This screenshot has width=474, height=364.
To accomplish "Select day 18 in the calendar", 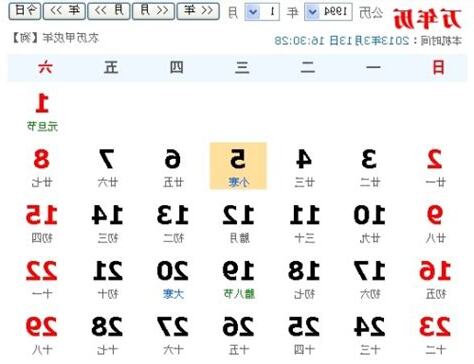I will 304,279.
